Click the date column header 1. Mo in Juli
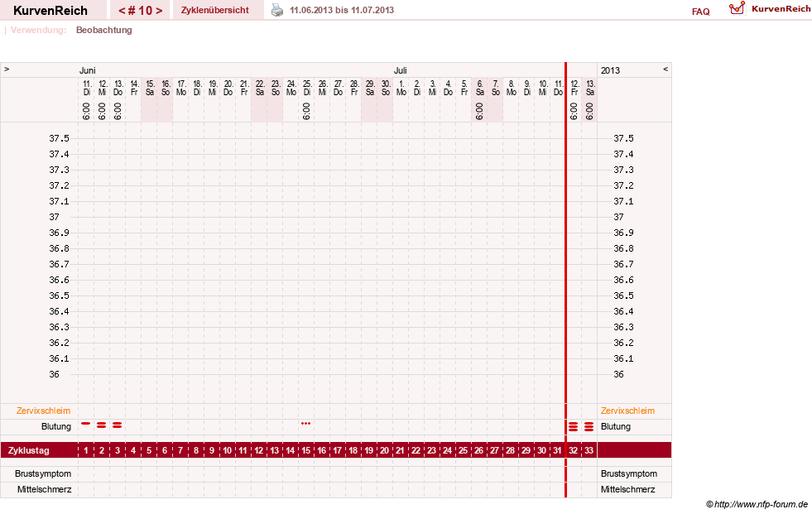The width and height of the screenshot is (812, 514). [401, 88]
